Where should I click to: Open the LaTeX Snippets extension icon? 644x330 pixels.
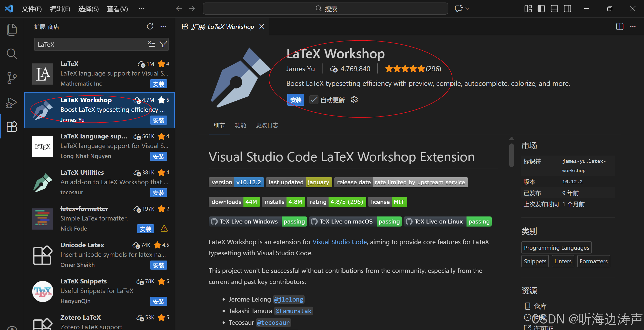click(43, 291)
